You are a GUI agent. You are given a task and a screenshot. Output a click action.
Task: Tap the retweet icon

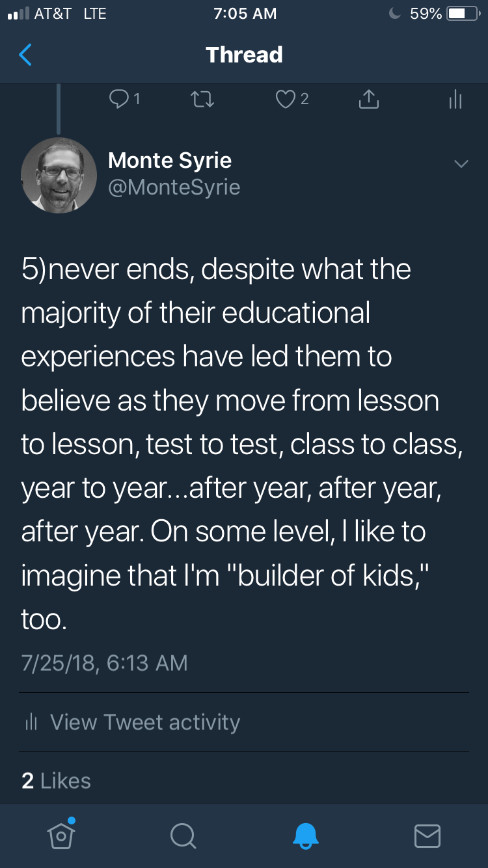[x=202, y=99]
